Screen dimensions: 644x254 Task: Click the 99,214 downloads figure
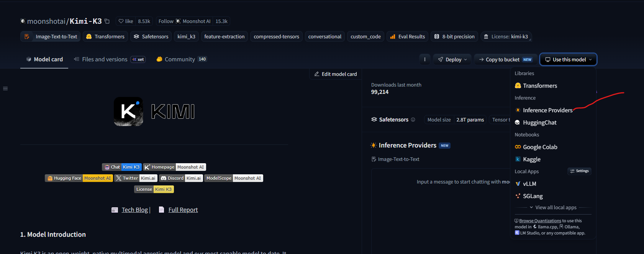click(380, 92)
